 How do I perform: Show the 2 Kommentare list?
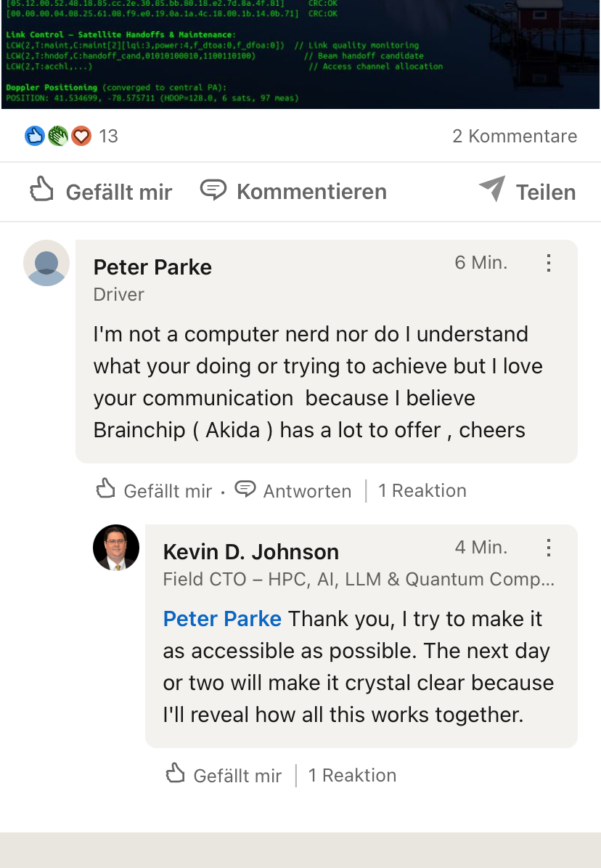coord(515,136)
